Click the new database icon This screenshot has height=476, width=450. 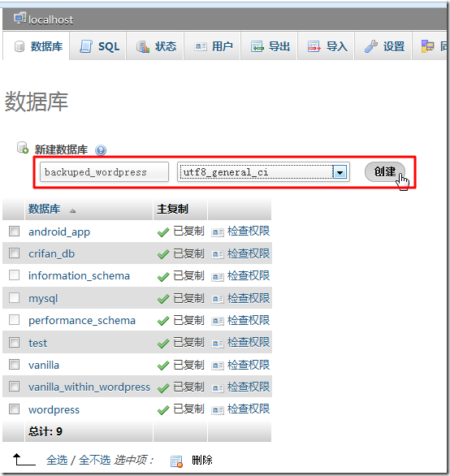point(23,148)
